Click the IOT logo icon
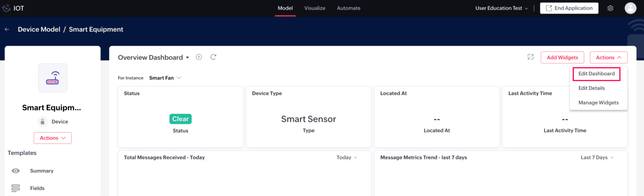Screen dimensions: 644x196 (x=6, y=8)
